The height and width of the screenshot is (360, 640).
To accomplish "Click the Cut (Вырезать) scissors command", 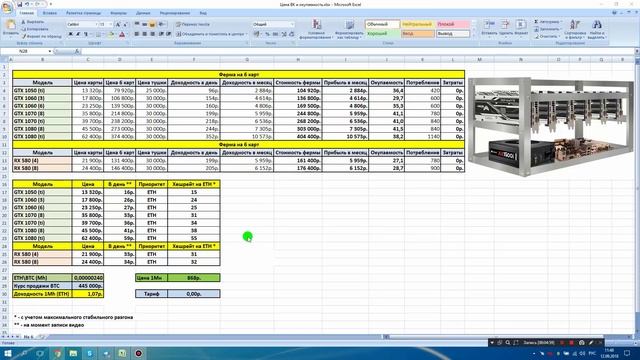I will pyautogui.click(x=33, y=22).
